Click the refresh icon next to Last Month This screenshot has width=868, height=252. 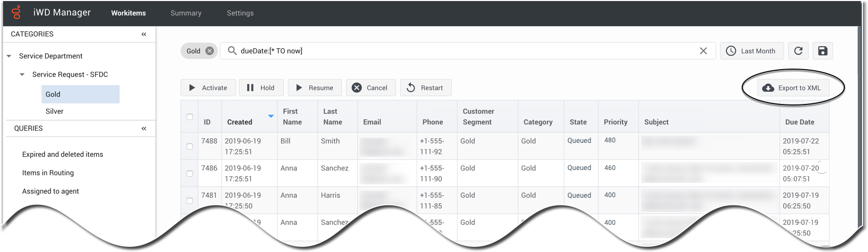click(798, 51)
